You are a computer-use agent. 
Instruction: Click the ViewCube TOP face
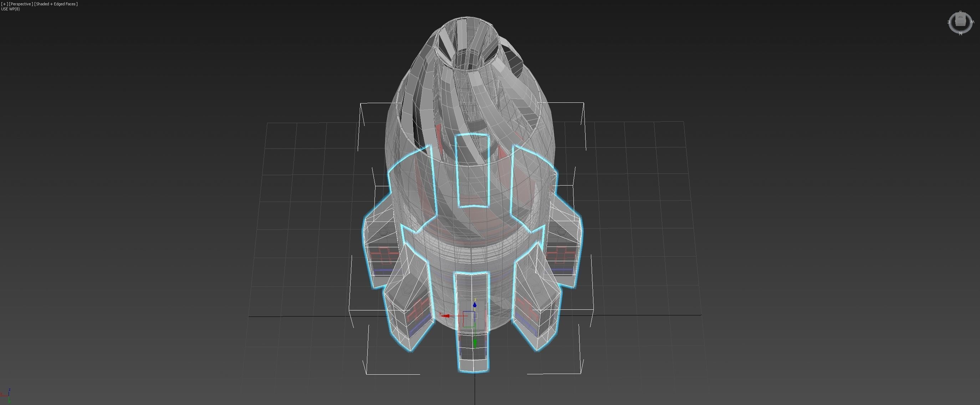click(x=961, y=17)
